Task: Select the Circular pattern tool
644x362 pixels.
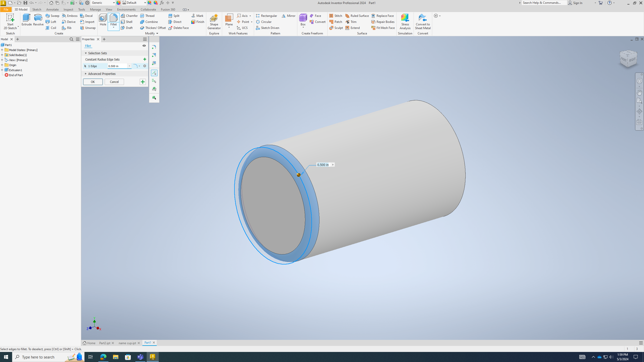Action: pos(264,22)
